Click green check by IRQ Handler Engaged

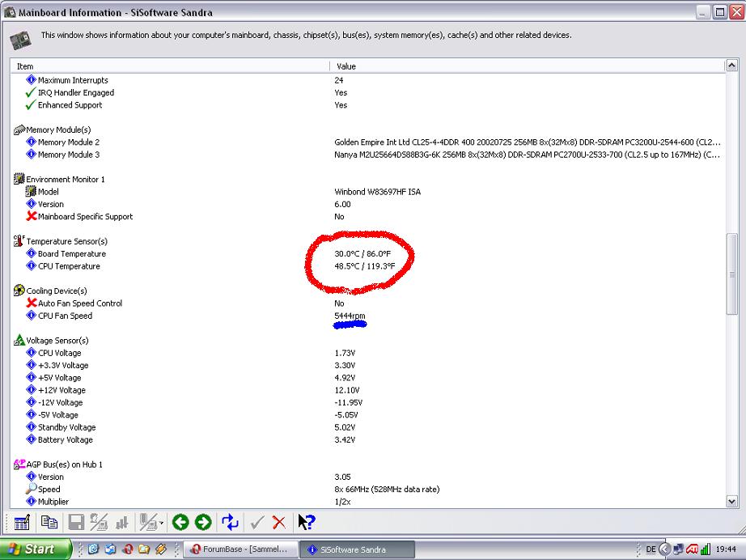31,91
